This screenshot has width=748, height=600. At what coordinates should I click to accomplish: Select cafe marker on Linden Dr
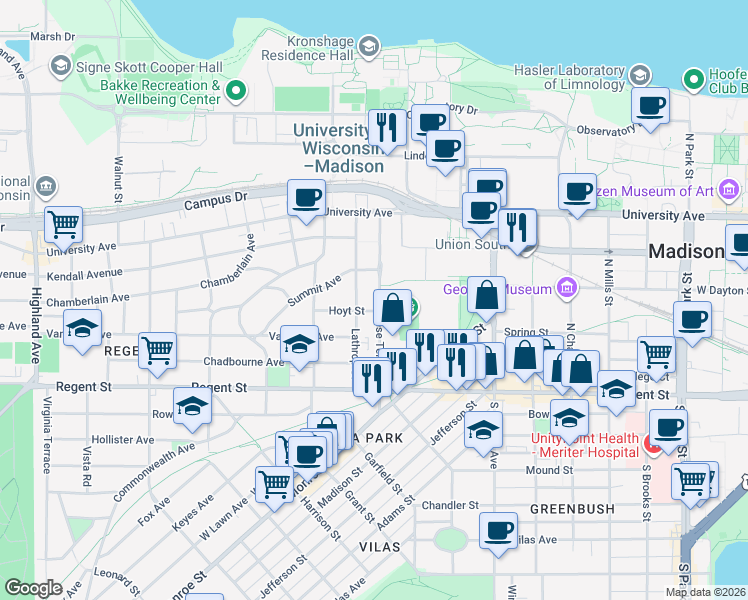(445, 148)
